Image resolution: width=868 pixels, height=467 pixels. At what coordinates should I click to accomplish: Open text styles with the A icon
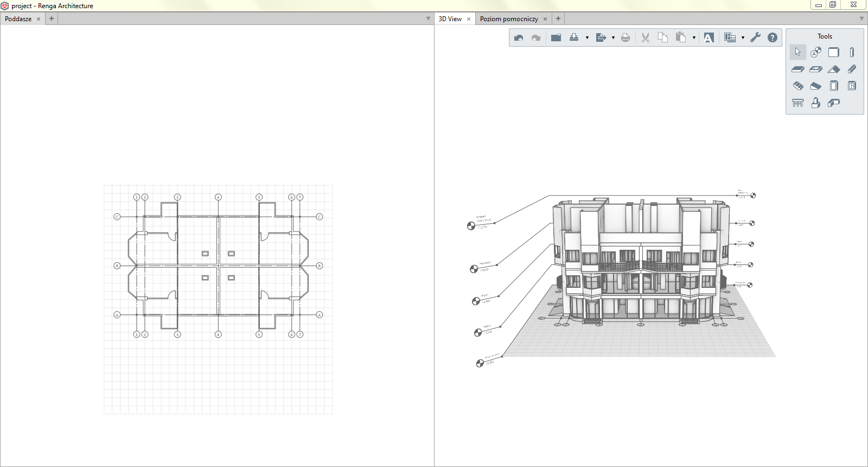pos(709,37)
